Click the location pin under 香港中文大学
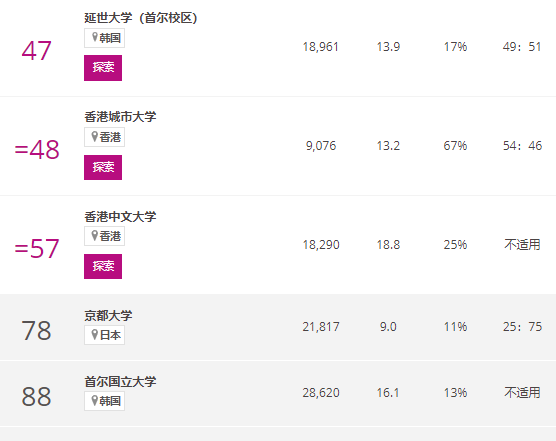This screenshot has width=556, height=441. point(95,235)
